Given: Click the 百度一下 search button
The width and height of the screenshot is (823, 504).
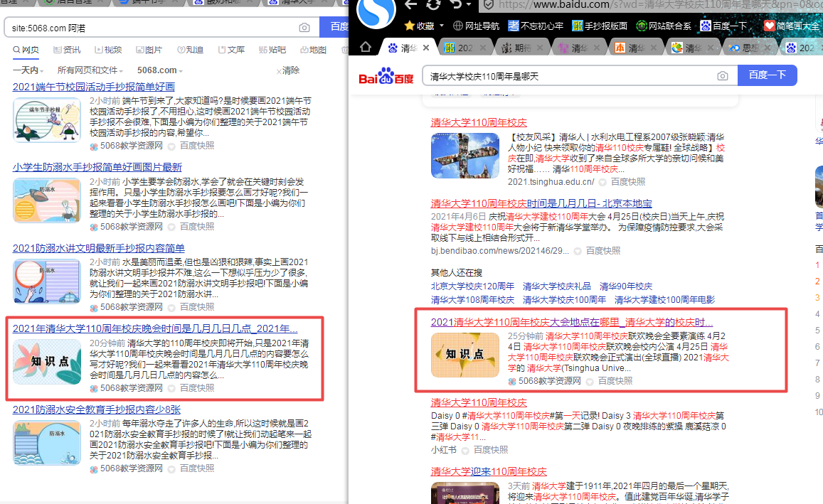Looking at the screenshot, I should click(768, 75).
